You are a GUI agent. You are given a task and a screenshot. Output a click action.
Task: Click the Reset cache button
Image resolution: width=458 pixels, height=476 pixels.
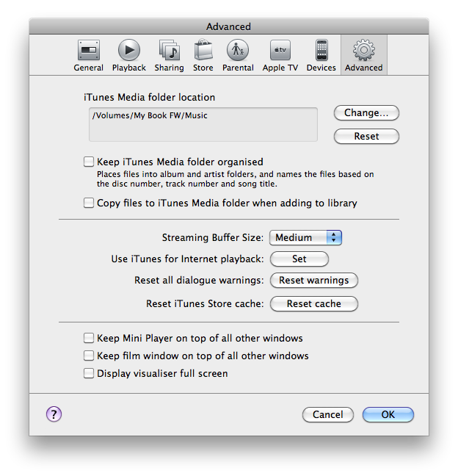tap(314, 304)
